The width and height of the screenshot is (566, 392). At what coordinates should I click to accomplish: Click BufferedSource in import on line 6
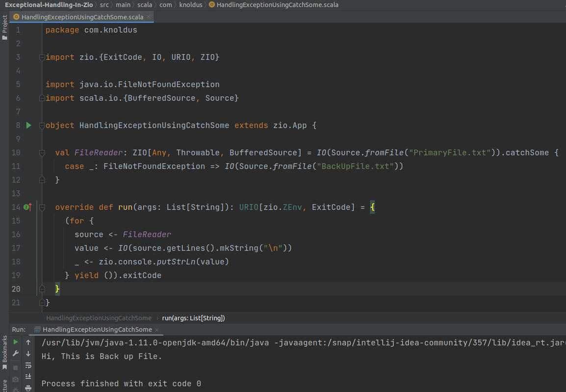pyautogui.click(x=161, y=98)
